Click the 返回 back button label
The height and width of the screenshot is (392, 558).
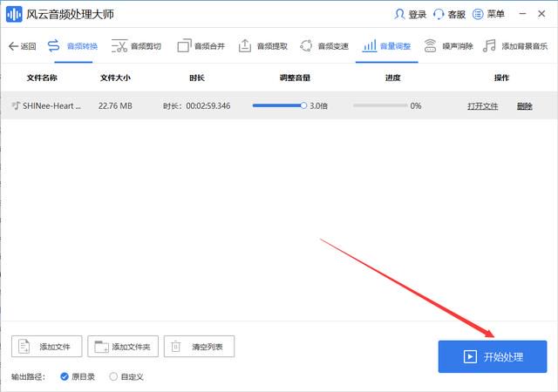(x=28, y=46)
